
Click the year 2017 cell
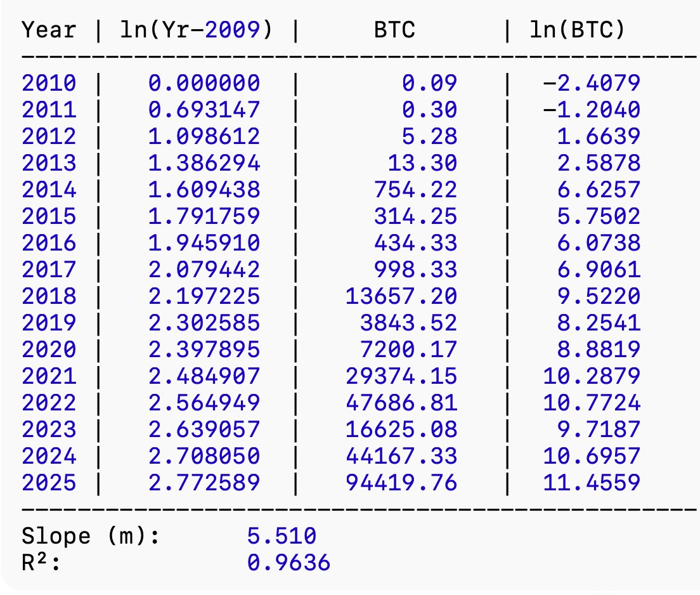click(x=49, y=270)
